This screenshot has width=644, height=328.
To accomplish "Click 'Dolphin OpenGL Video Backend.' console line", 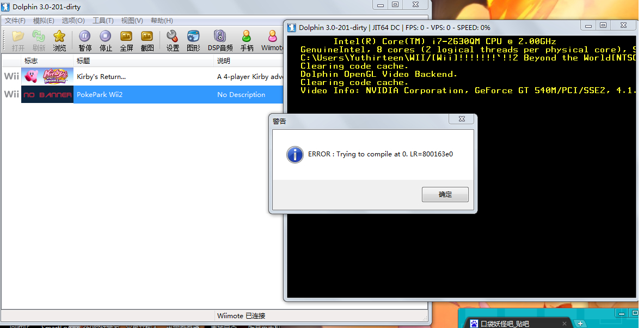I will [378, 75].
